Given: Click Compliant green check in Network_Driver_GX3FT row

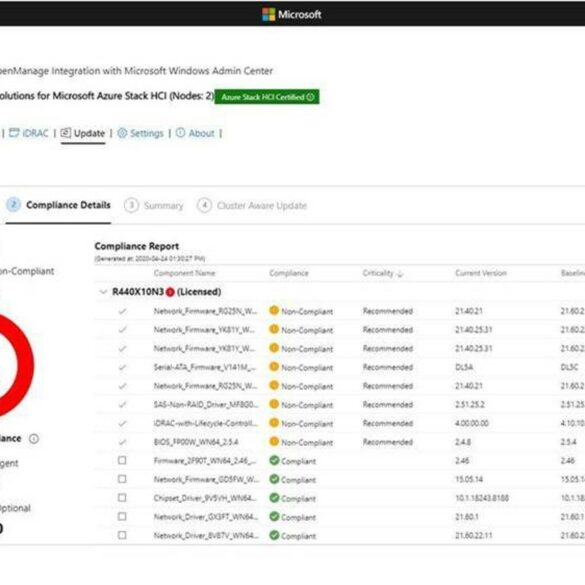Looking at the screenshot, I should pos(274,516).
